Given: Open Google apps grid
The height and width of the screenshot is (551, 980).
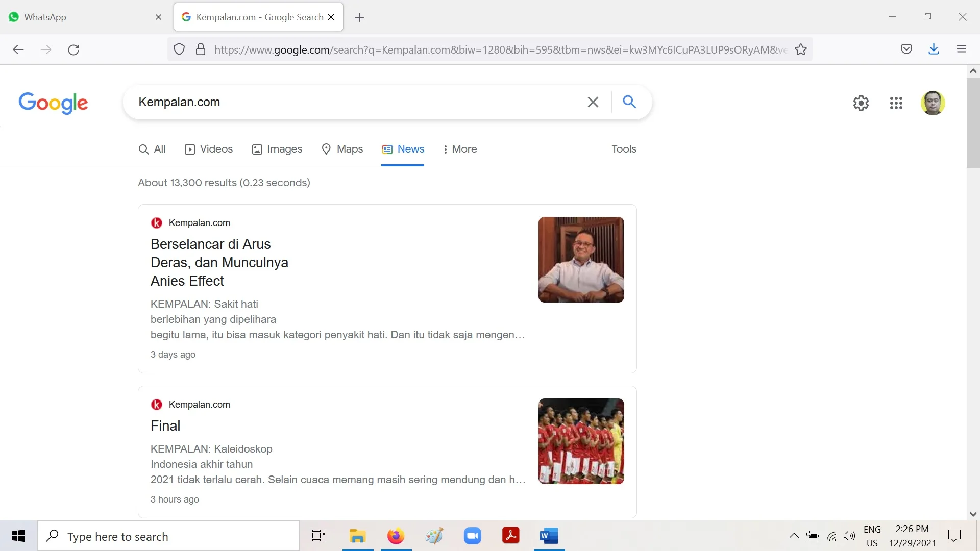Looking at the screenshot, I should (896, 103).
